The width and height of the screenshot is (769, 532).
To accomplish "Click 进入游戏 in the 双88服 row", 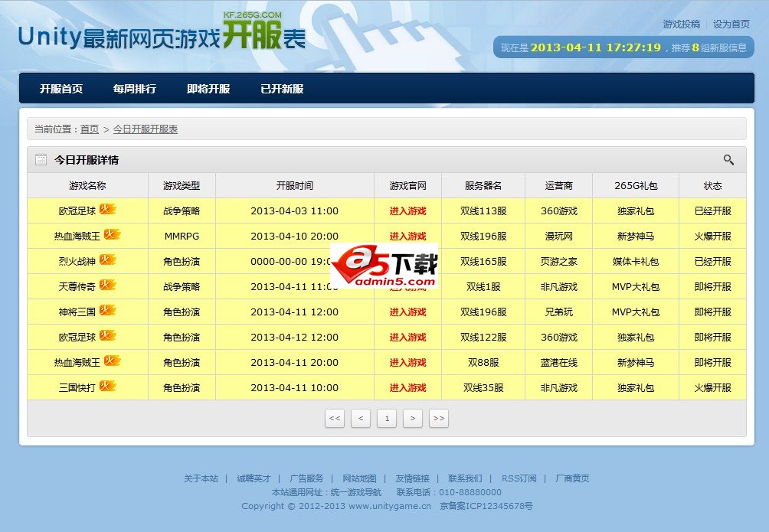I will 407,362.
